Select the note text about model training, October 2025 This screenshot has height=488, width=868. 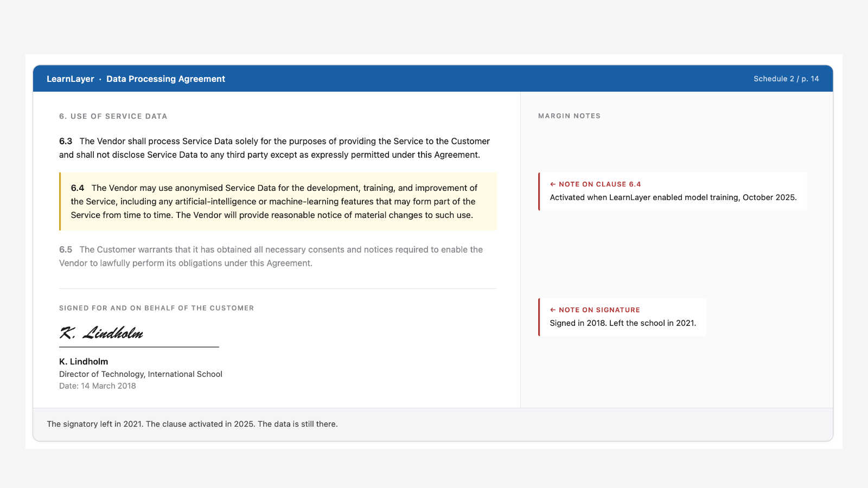pos(673,197)
